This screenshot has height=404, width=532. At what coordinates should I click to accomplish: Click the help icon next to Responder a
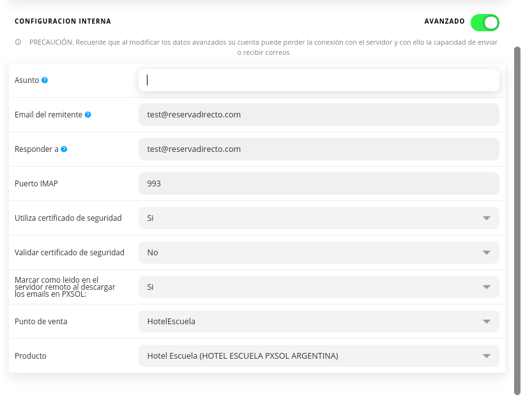click(64, 149)
